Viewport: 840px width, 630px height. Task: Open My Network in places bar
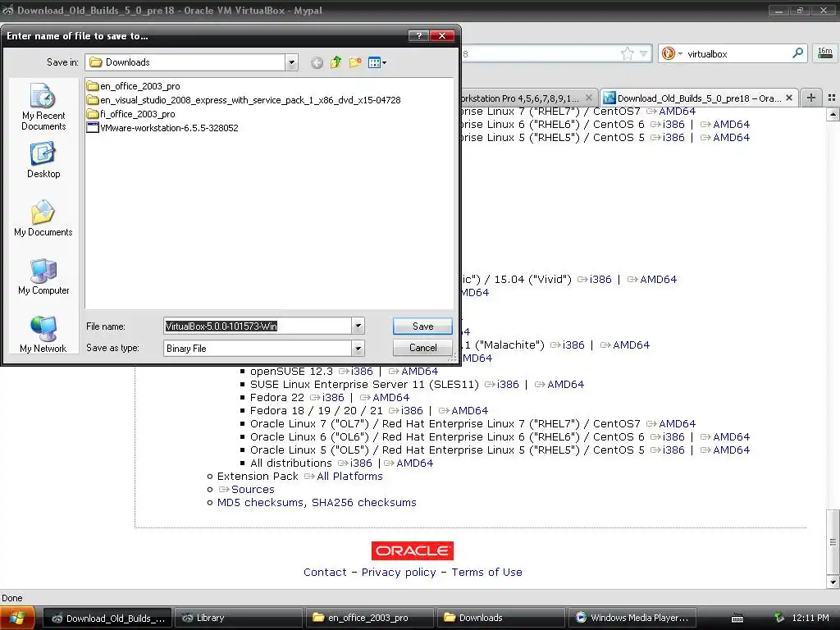point(43,335)
